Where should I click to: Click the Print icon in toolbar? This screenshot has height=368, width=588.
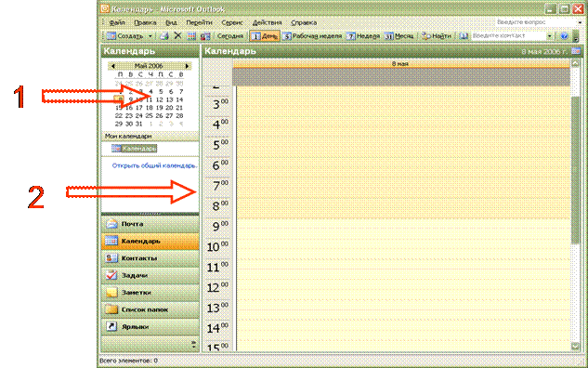click(x=164, y=36)
